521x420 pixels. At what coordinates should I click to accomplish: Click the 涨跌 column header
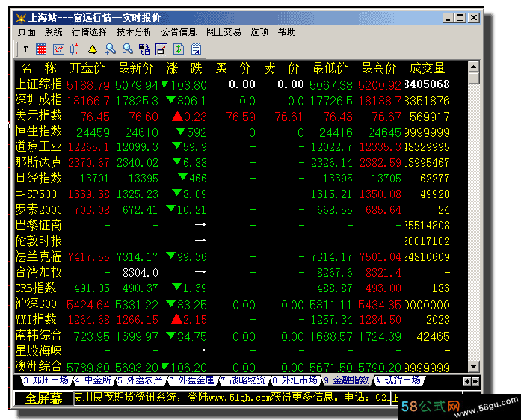pyautogui.click(x=185, y=68)
